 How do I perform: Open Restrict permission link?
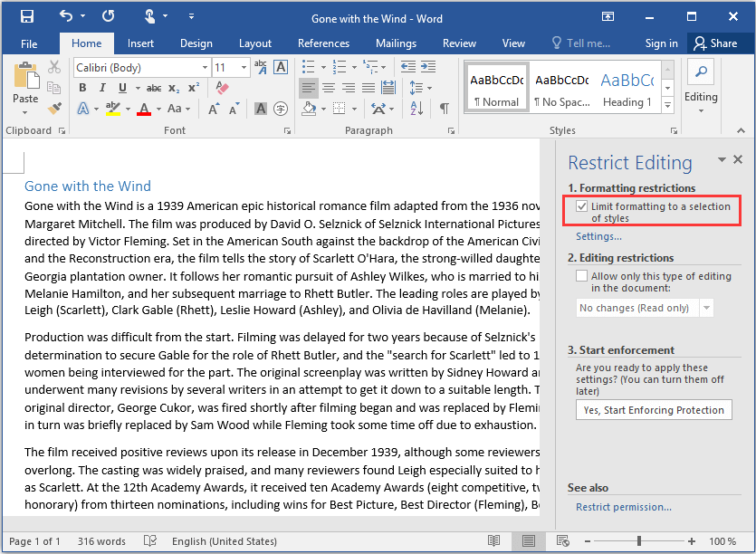pyautogui.click(x=624, y=507)
